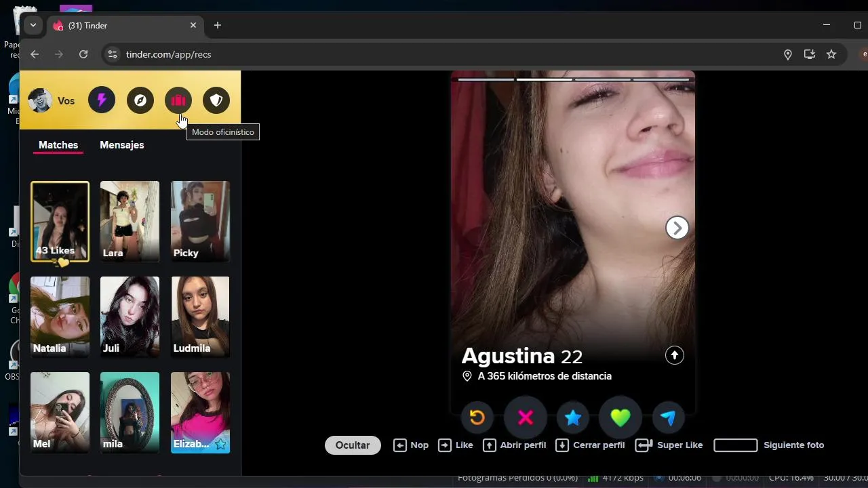Jump to the fourth photo indicator segment
The height and width of the screenshot is (488, 868).
(661, 79)
